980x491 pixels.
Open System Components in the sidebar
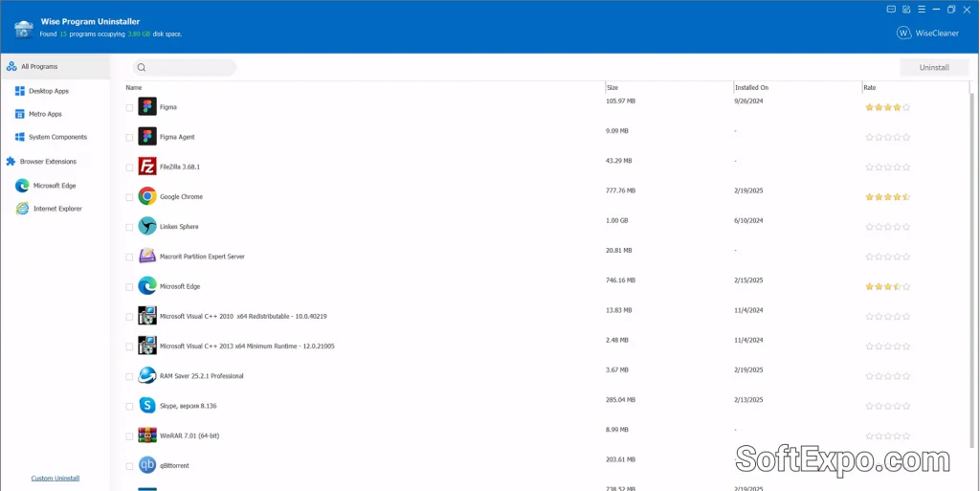click(57, 137)
